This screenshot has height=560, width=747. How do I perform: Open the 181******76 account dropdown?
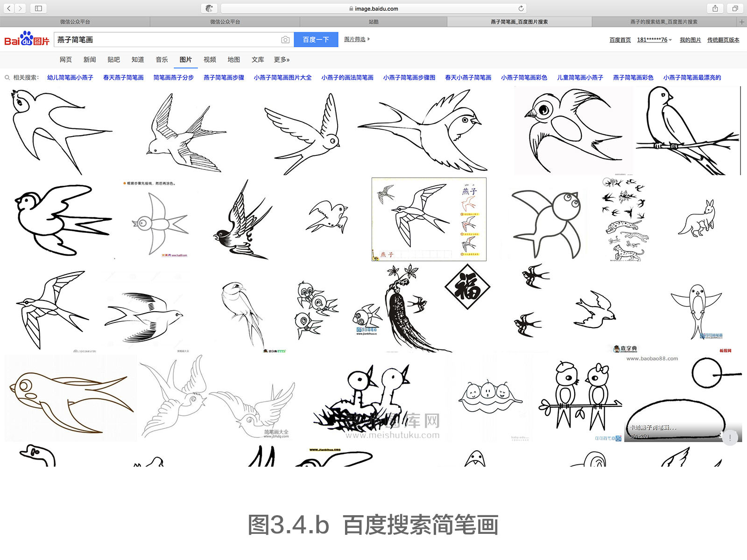tap(655, 40)
